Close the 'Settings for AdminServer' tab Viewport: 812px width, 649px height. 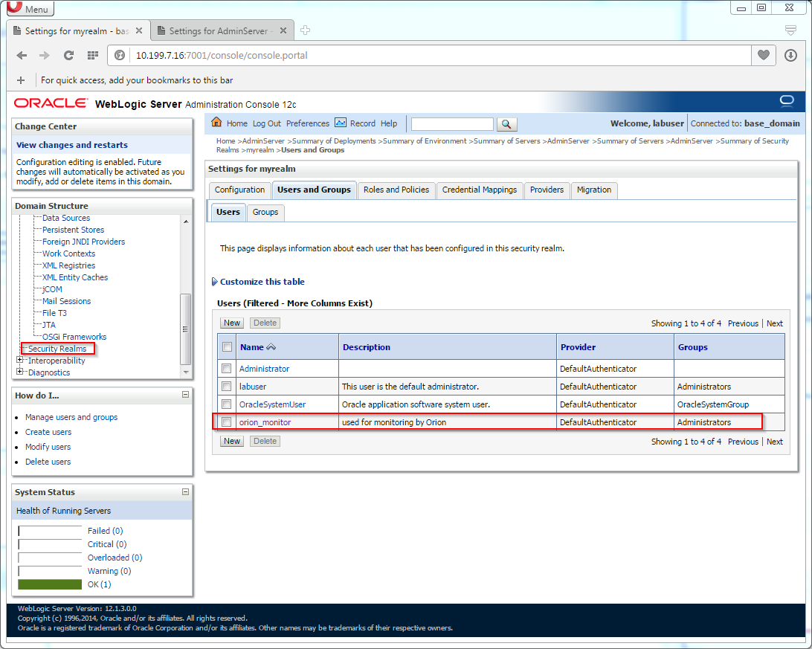point(283,30)
